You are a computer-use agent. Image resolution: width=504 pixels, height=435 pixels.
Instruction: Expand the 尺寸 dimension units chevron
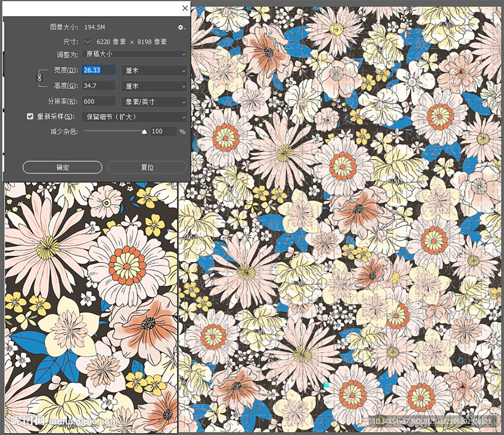click(88, 42)
